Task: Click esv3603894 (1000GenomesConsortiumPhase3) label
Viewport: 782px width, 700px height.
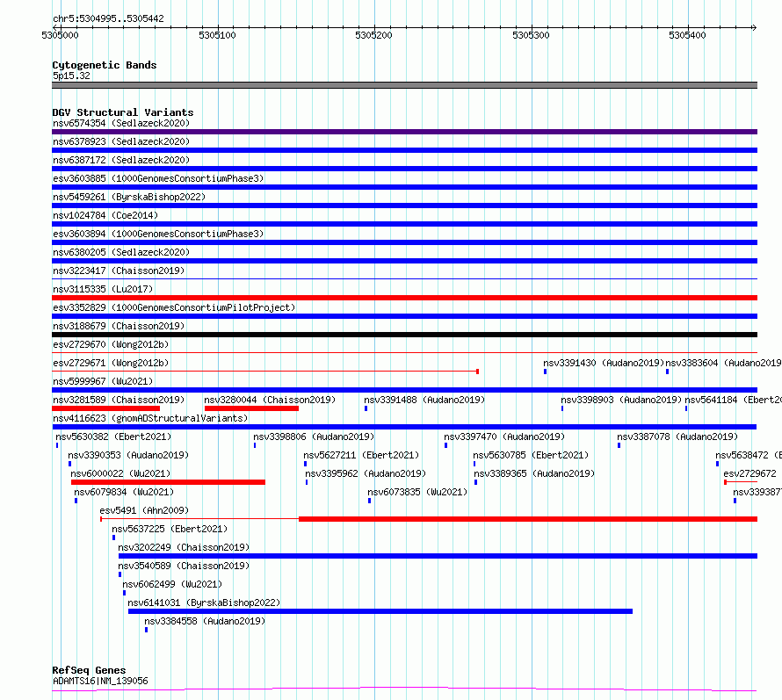Action: [x=158, y=234]
